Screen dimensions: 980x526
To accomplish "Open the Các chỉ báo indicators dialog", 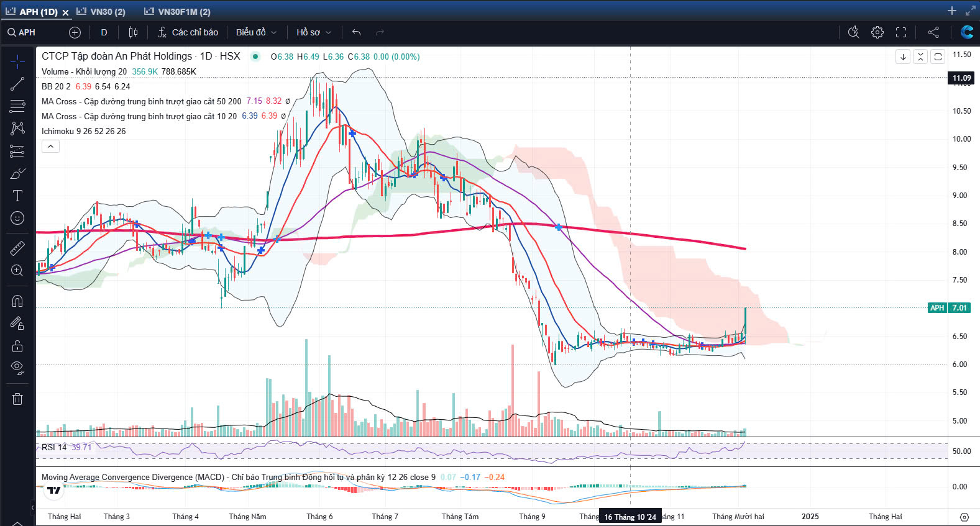I will pos(188,32).
